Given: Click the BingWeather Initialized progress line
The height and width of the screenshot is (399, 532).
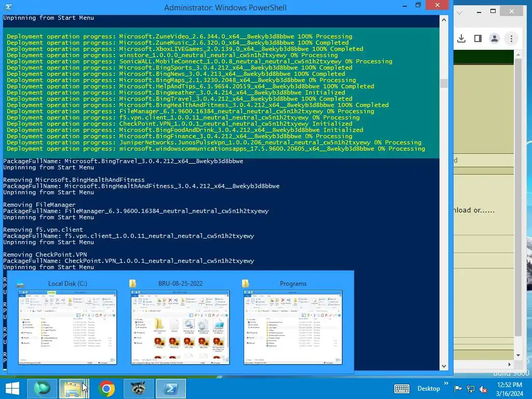Looking at the screenshot, I should pyautogui.click(x=176, y=92).
